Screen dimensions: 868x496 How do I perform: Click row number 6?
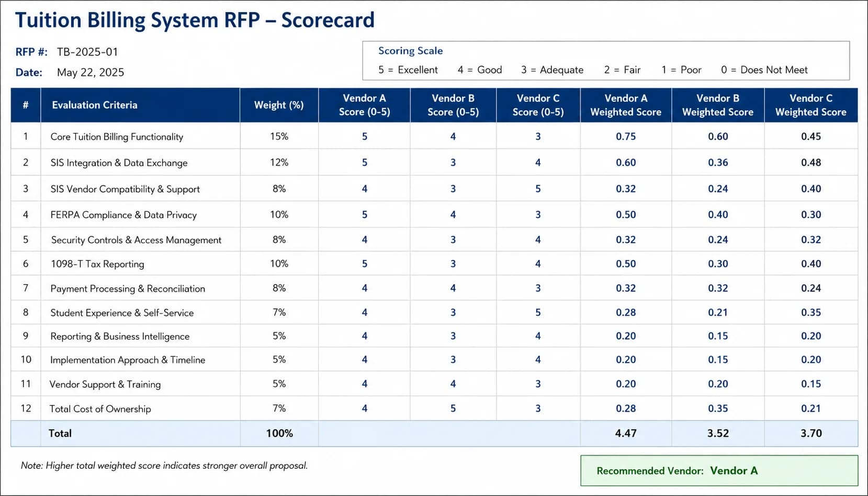[26, 264]
